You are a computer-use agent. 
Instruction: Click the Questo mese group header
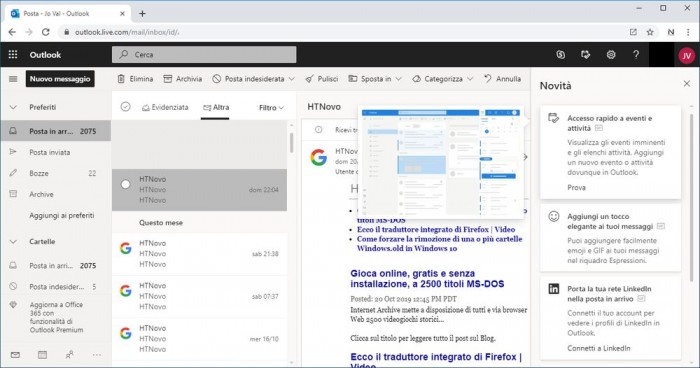tap(161, 222)
